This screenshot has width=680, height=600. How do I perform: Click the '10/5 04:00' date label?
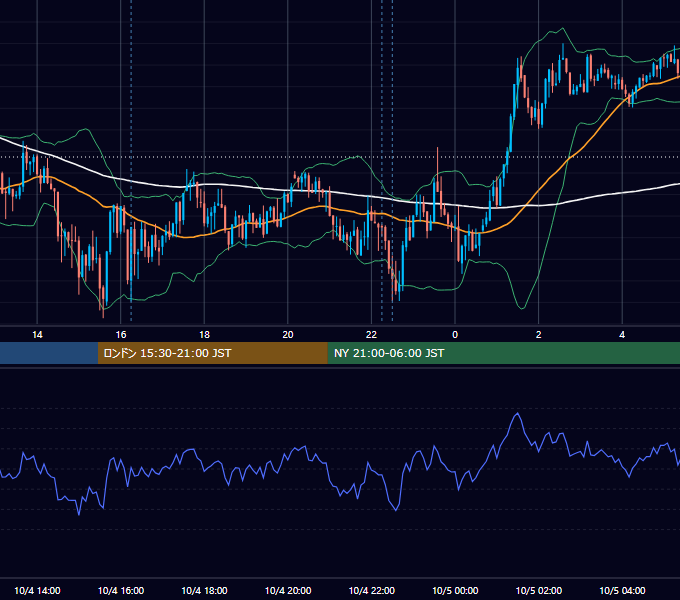[622, 590]
